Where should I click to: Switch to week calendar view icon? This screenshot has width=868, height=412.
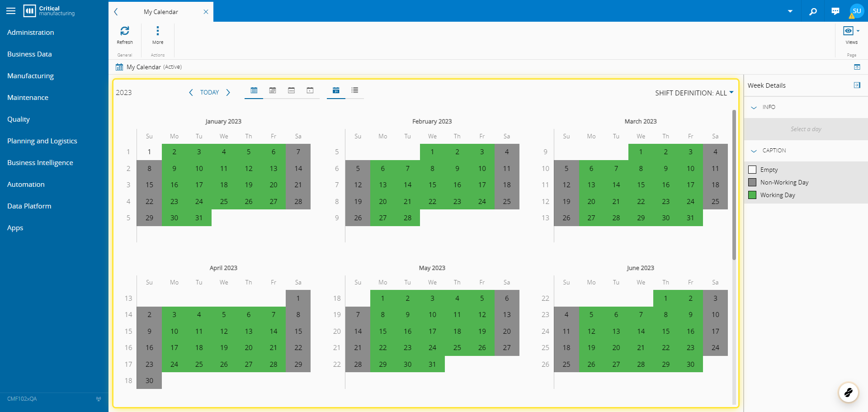[x=291, y=90]
